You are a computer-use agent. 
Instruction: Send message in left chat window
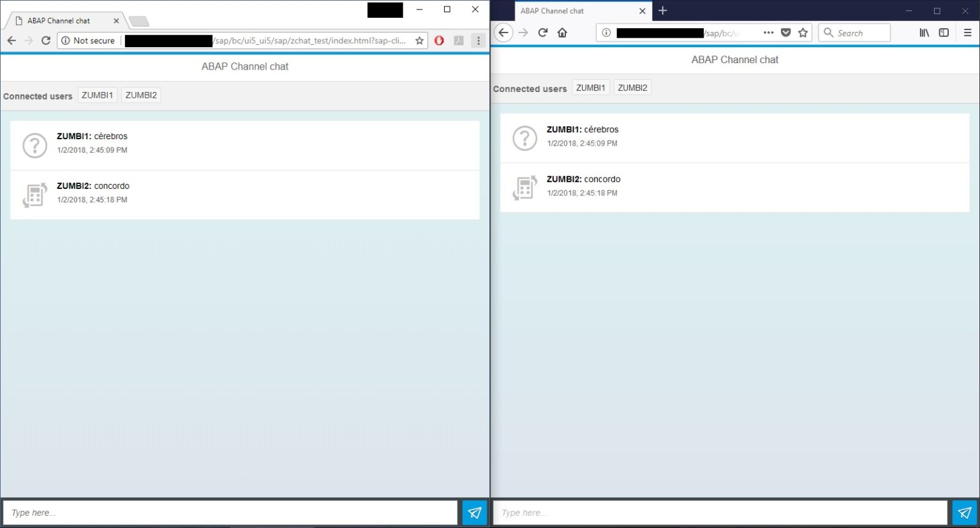coord(474,513)
